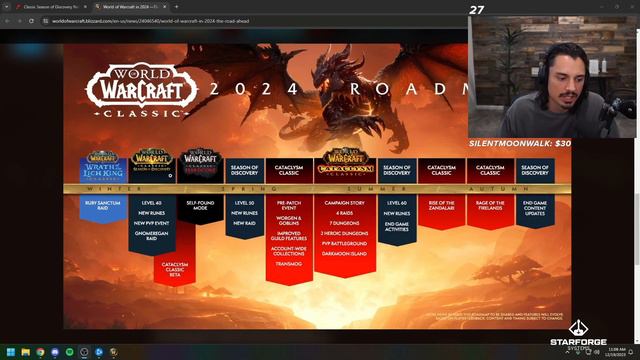Go back to the previous page
The width and height of the screenshot is (640, 360).
point(7,21)
